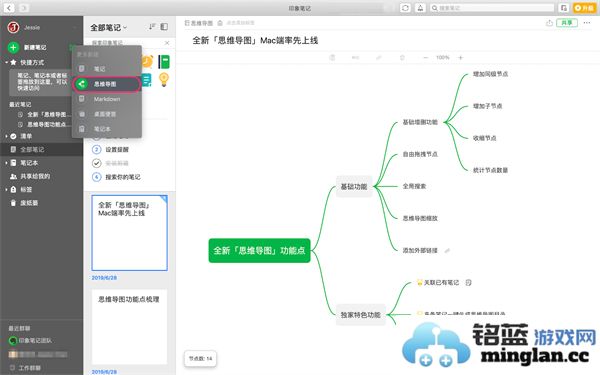Close the note list search bar
Image resolution: width=600 pixels, height=375 pixels.
point(167,43)
